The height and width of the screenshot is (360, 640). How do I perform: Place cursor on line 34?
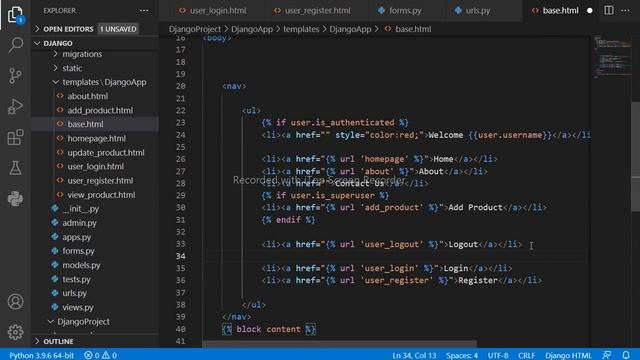click(396, 256)
